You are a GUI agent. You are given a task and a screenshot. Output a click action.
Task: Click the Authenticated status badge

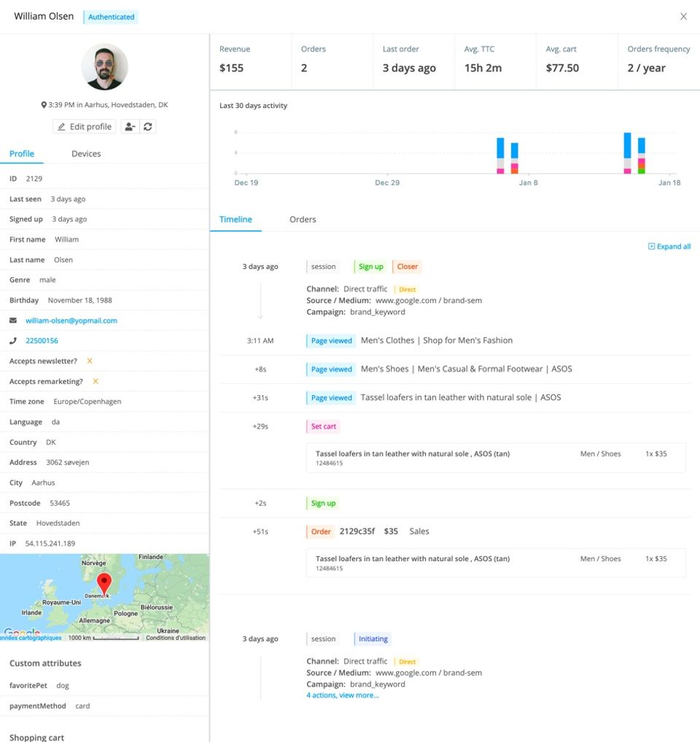(x=111, y=17)
